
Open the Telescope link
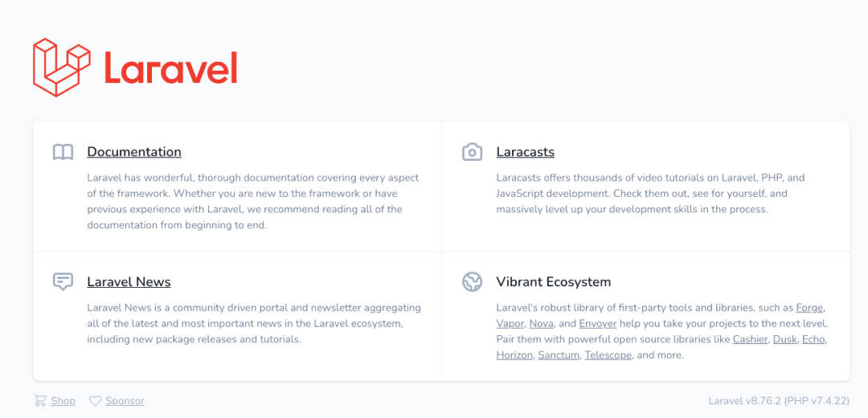point(608,354)
